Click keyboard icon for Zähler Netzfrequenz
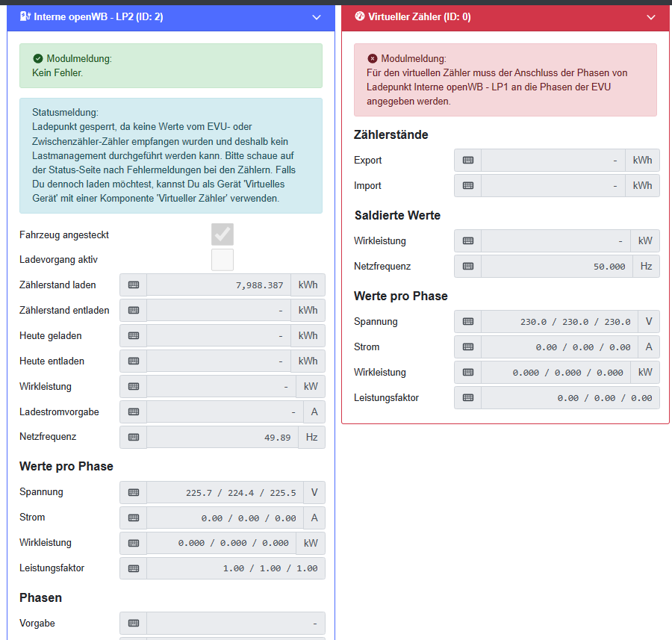Image resolution: width=672 pixels, height=640 pixels. [x=468, y=266]
